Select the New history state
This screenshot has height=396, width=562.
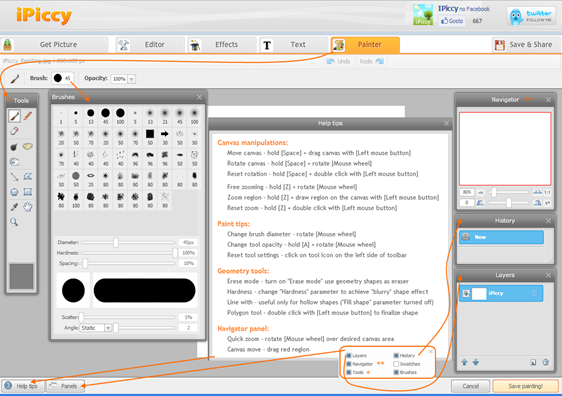click(501, 237)
